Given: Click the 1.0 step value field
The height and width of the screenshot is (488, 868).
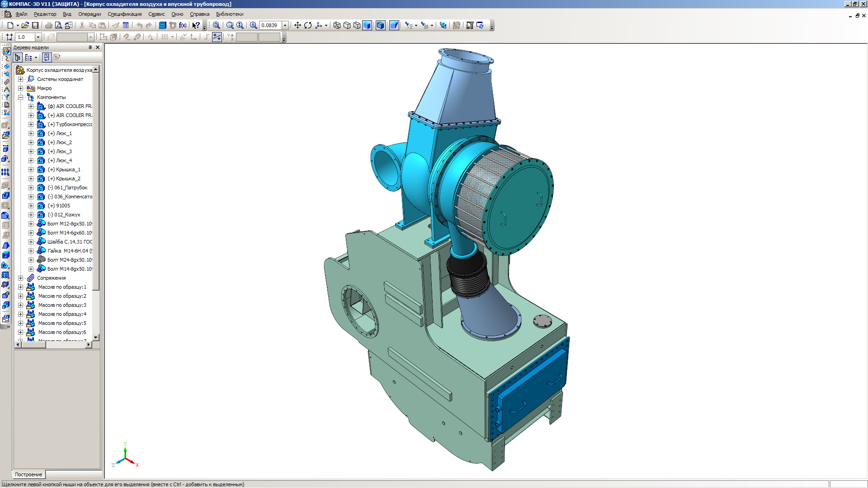Looking at the screenshot, I should pyautogui.click(x=25, y=37).
